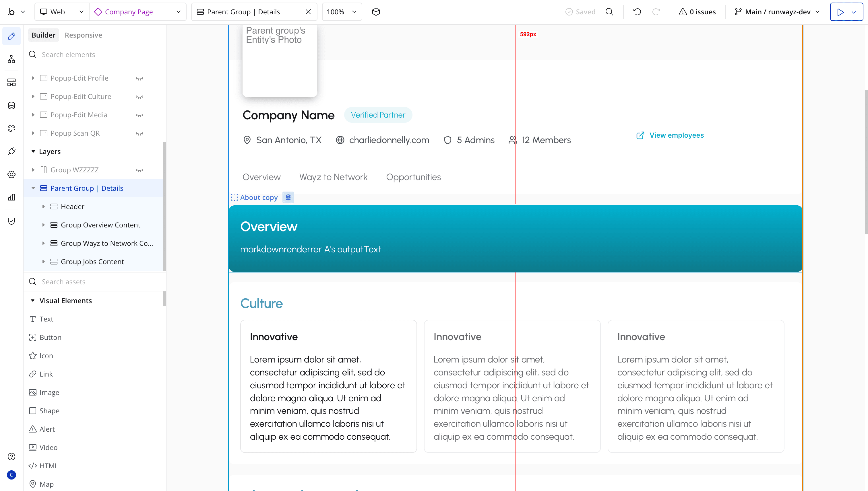868x491 pixels.
Task: Toggle visibility of Group WZZZZZ
Action: (x=139, y=169)
